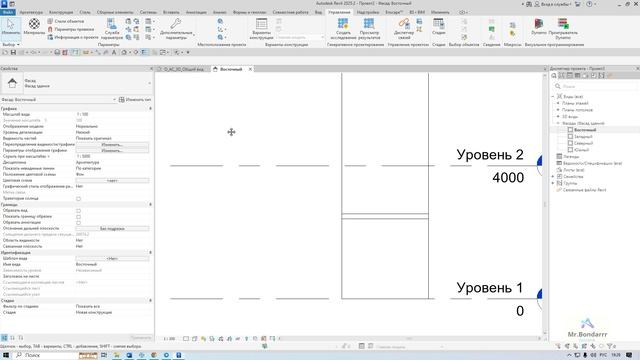Switch to the Конструкция ribbon tab
640x360 pixels.
coord(61,12)
